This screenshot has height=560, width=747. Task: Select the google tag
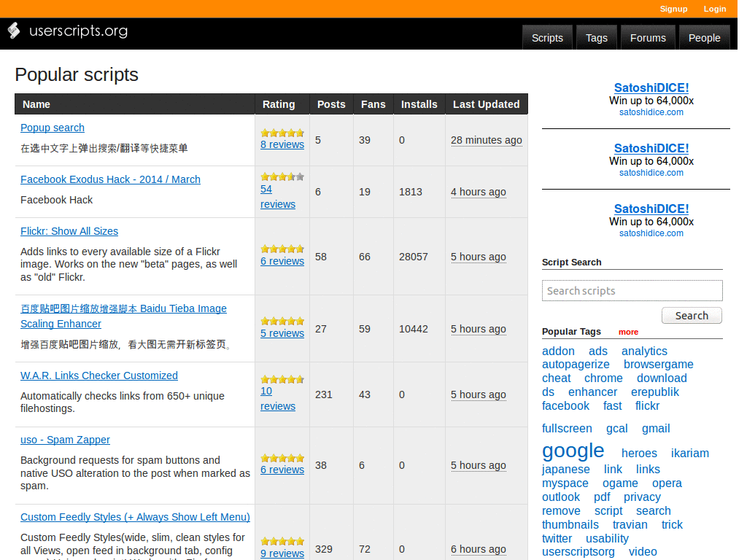573,451
